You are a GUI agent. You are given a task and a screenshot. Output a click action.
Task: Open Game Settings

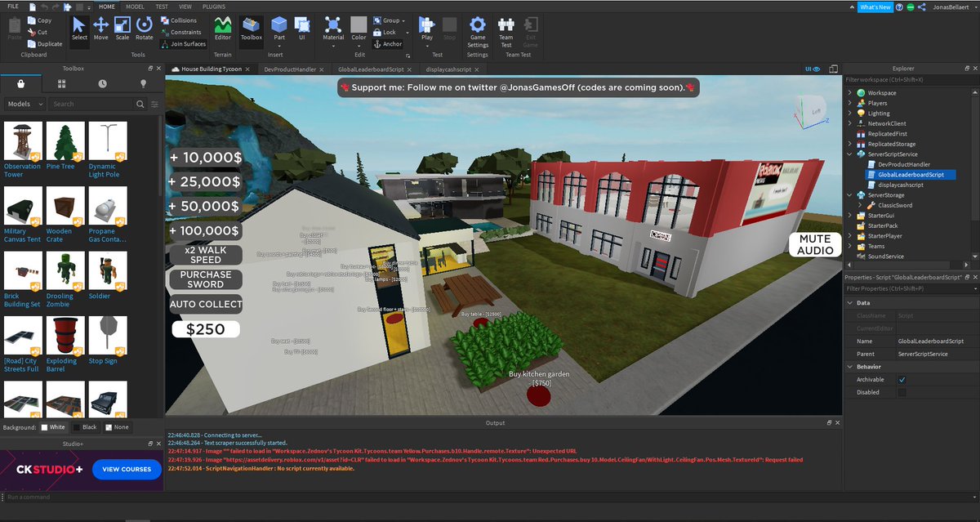(x=478, y=31)
